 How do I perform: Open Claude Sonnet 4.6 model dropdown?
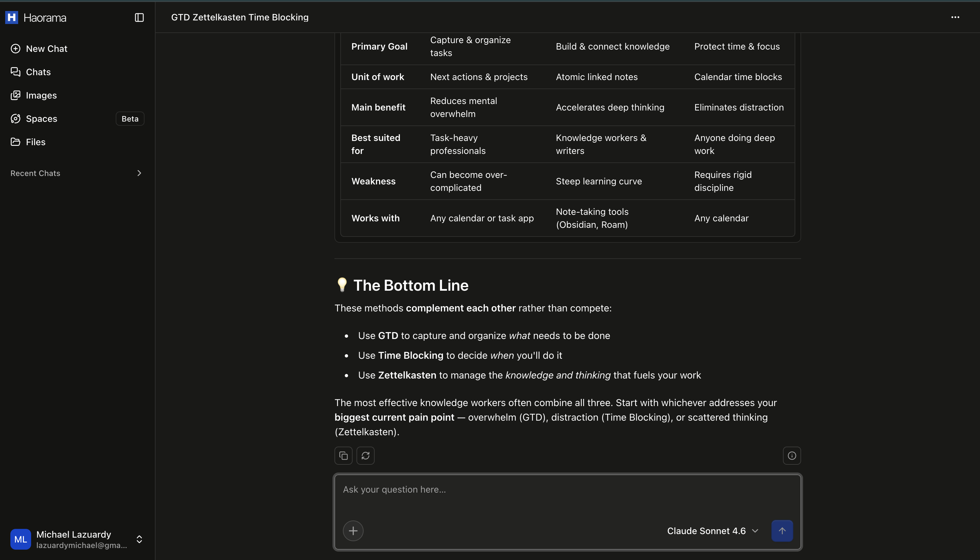point(712,531)
